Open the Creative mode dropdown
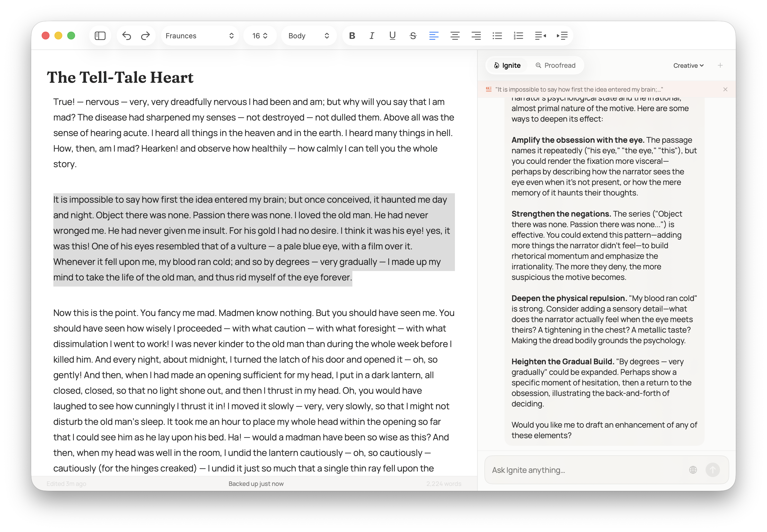The height and width of the screenshot is (532, 767). (x=688, y=65)
